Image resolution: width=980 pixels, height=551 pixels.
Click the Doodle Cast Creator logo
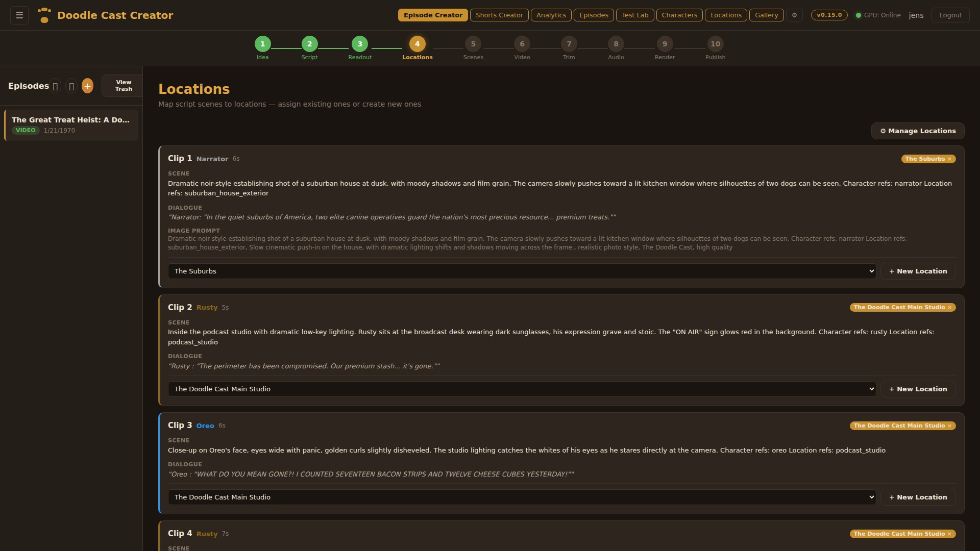[106, 15]
